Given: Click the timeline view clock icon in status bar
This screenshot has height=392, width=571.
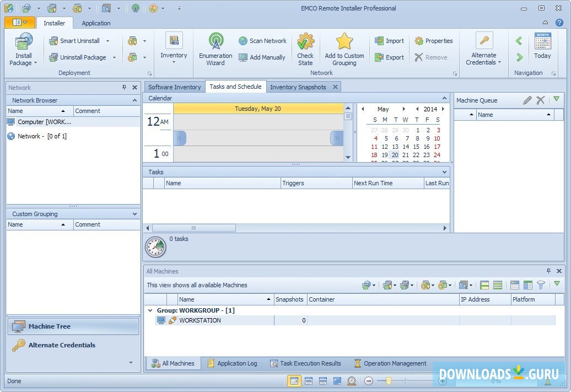Looking at the screenshot, I should 352,381.
